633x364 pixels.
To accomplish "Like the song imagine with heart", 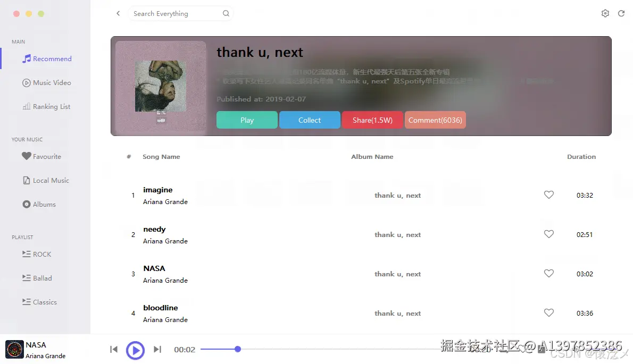I will tap(548, 194).
